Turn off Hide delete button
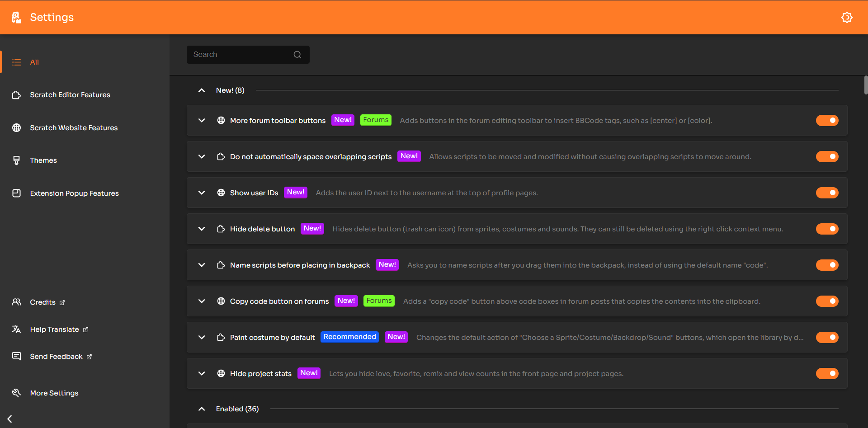The width and height of the screenshot is (868, 428). pos(827,229)
